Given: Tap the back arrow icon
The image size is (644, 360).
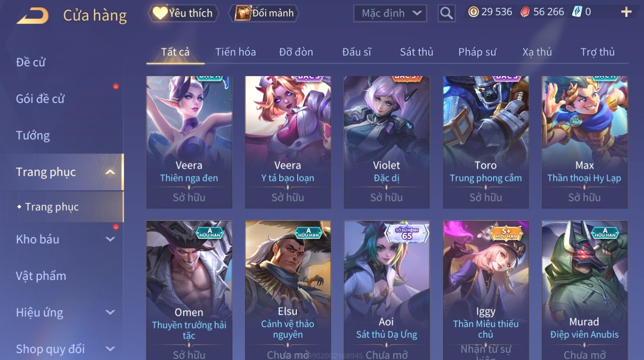Looking at the screenshot, I should point(32,16).
